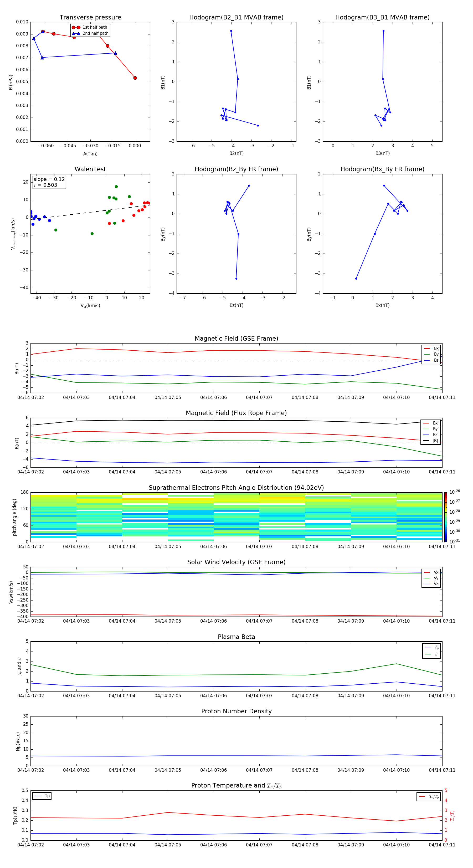The image size is (473, 868).
Task: Click the 'Transverse pressure' plot title
Action: point(90,18)
